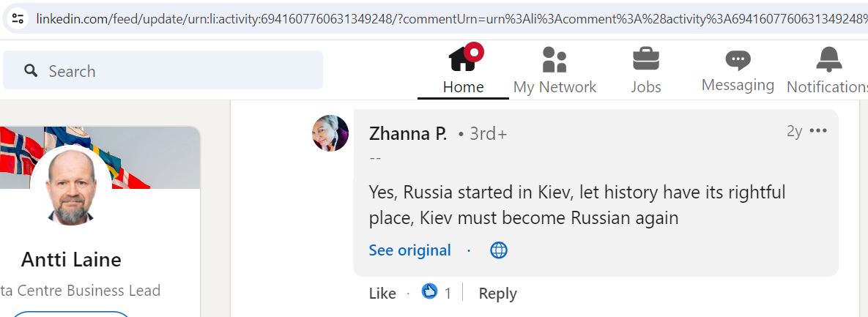The height and width of the screenshot is (317, 868).
Task: Open the Home feed icon
Action: tap(463, 59)
